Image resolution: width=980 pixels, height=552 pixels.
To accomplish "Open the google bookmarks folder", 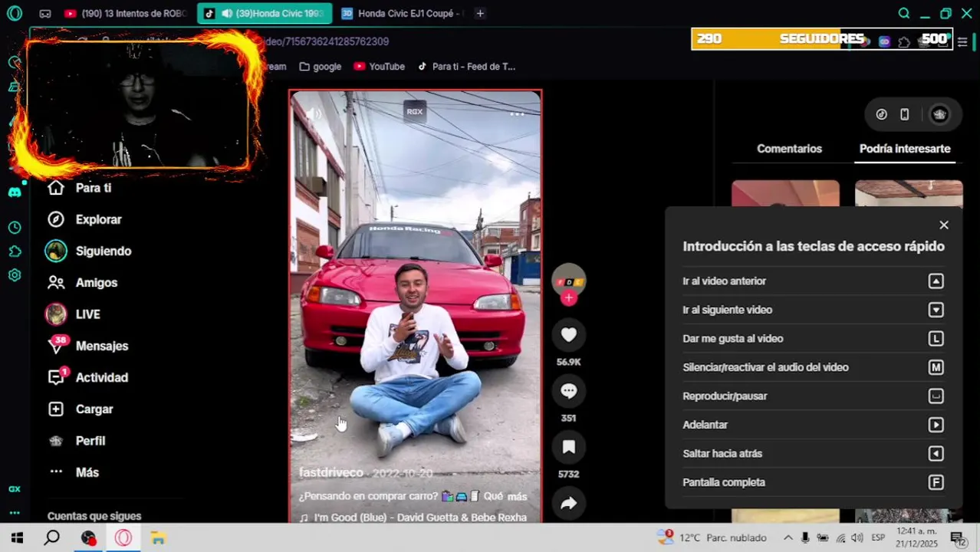I will coord(321,67).
